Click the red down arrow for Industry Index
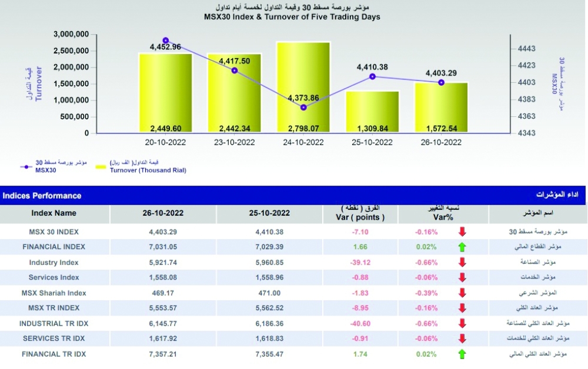Viewport: 588px width, 369px height. pos(462,262)
